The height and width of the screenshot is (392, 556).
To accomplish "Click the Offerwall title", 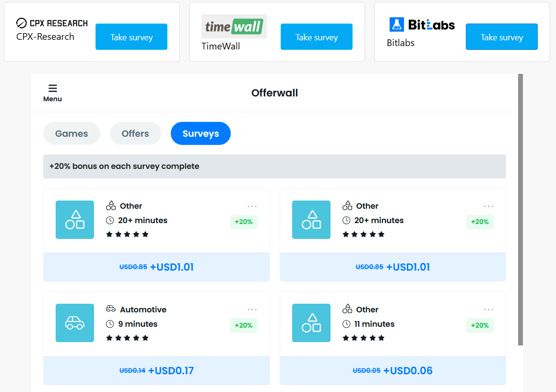I will [274, 93].
